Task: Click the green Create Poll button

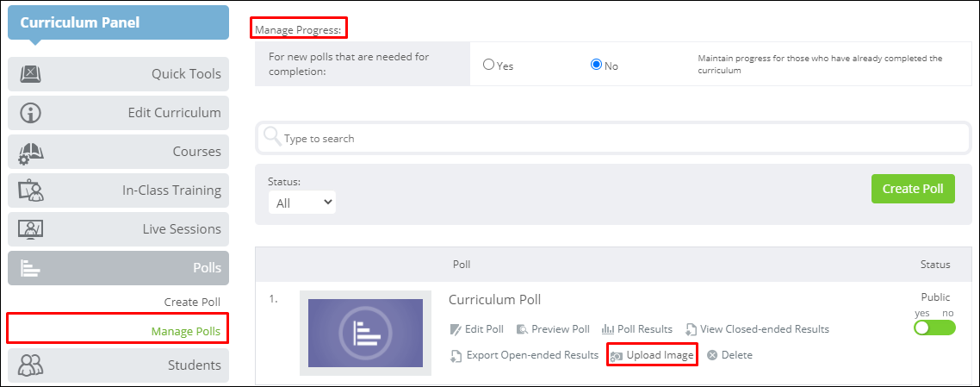Action: 913,189
